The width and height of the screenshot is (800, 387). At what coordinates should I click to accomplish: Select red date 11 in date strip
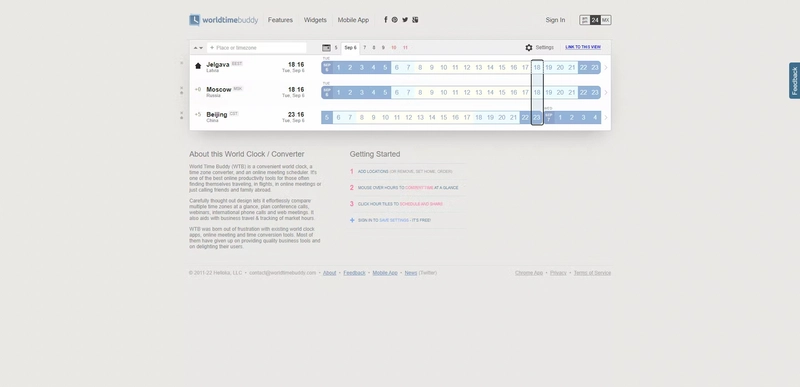pyautogui.click(x=405, y=47)
